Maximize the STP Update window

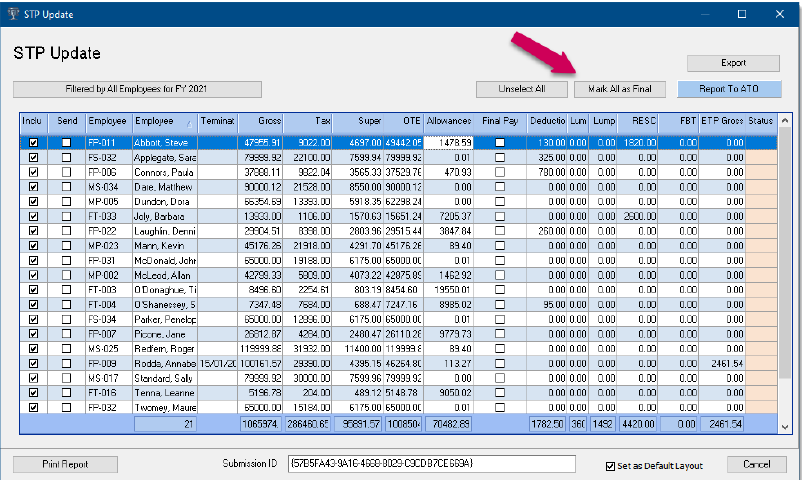[x=742, y=14]
